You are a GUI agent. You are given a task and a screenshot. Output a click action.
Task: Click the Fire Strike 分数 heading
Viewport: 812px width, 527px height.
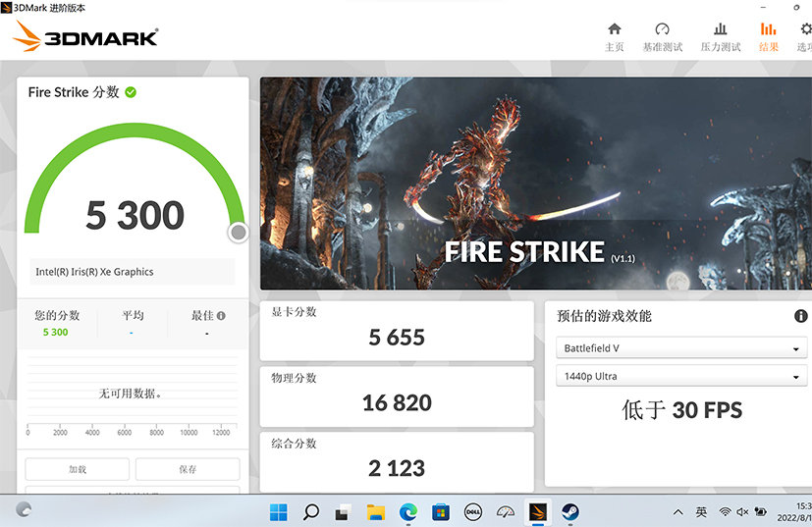(74, 92)
